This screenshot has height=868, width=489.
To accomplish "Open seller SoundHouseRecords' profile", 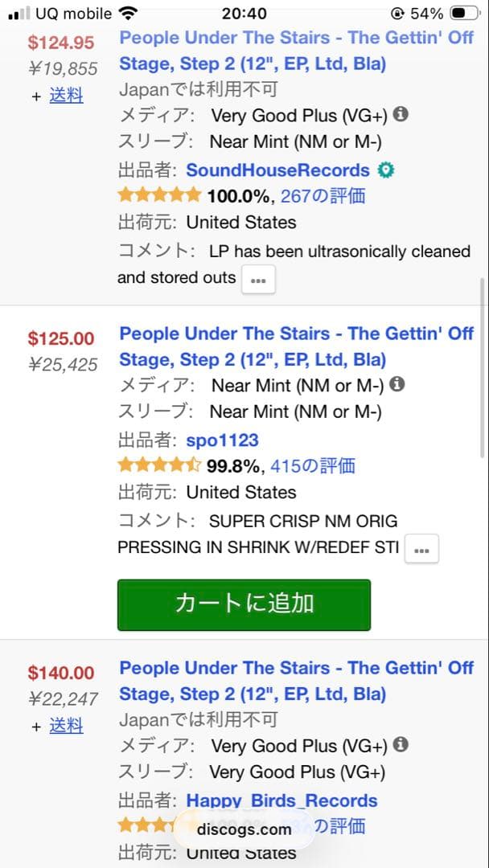I will pyautogui.click(x=277, y=170).
